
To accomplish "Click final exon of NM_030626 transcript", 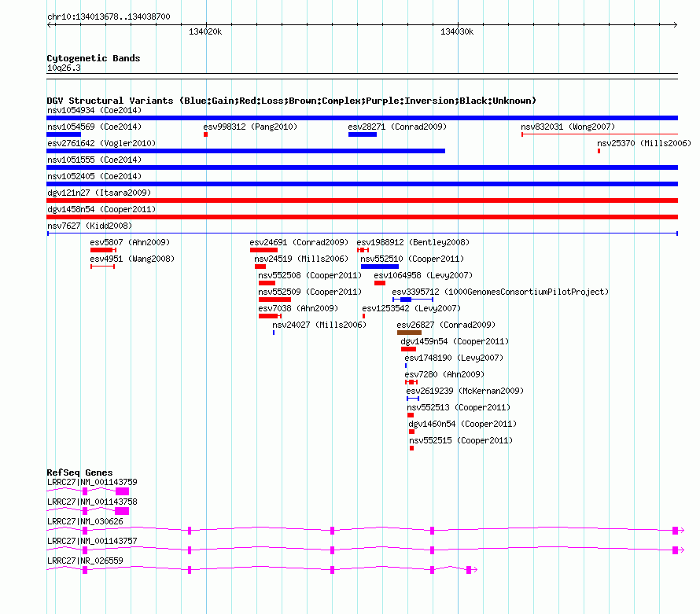I will (675, 531).
